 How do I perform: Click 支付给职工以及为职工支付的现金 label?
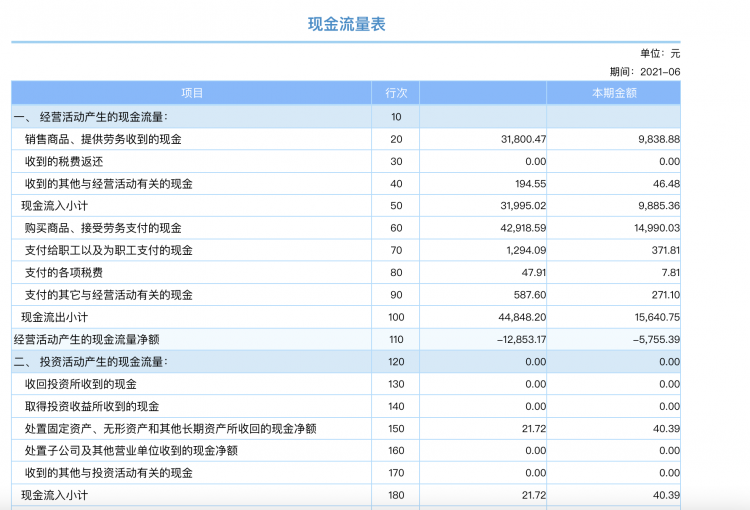tap(109, 250)
